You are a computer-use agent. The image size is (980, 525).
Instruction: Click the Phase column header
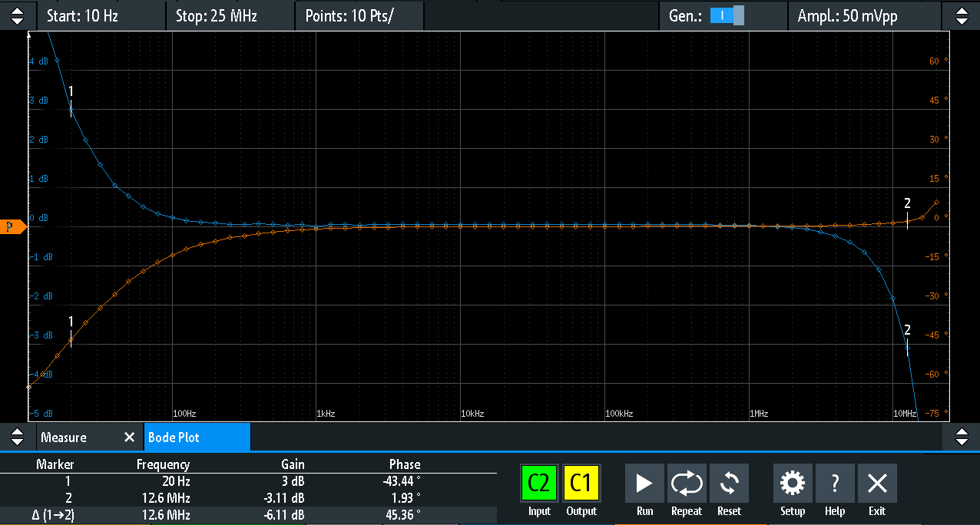point(405,464)
